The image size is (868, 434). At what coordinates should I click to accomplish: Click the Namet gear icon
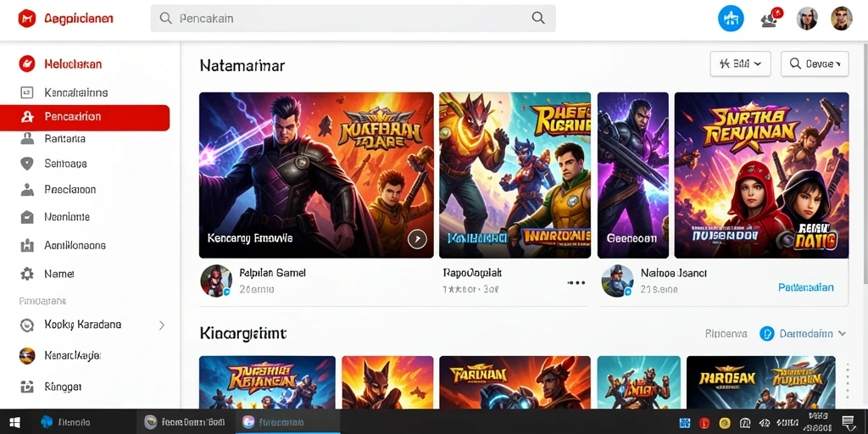coord(26,274)
